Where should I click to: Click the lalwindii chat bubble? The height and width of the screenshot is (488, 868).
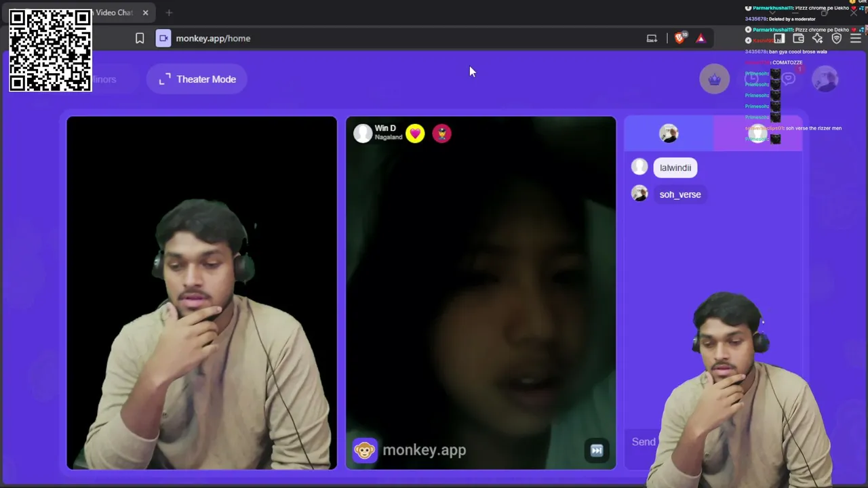pyautogui.click(x=675, y=168)
